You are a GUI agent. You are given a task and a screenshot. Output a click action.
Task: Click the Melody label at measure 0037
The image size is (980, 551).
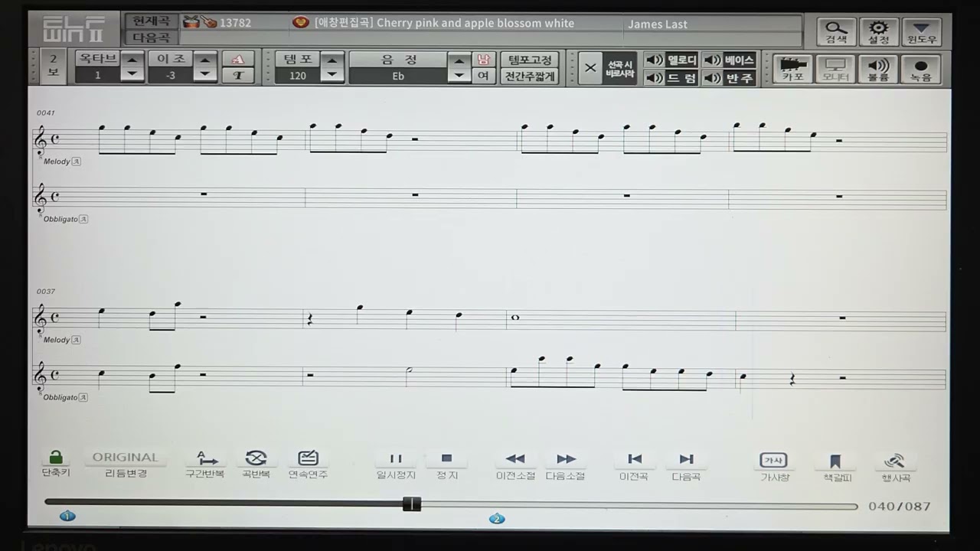pyautogui.click(x=57, y=340)
